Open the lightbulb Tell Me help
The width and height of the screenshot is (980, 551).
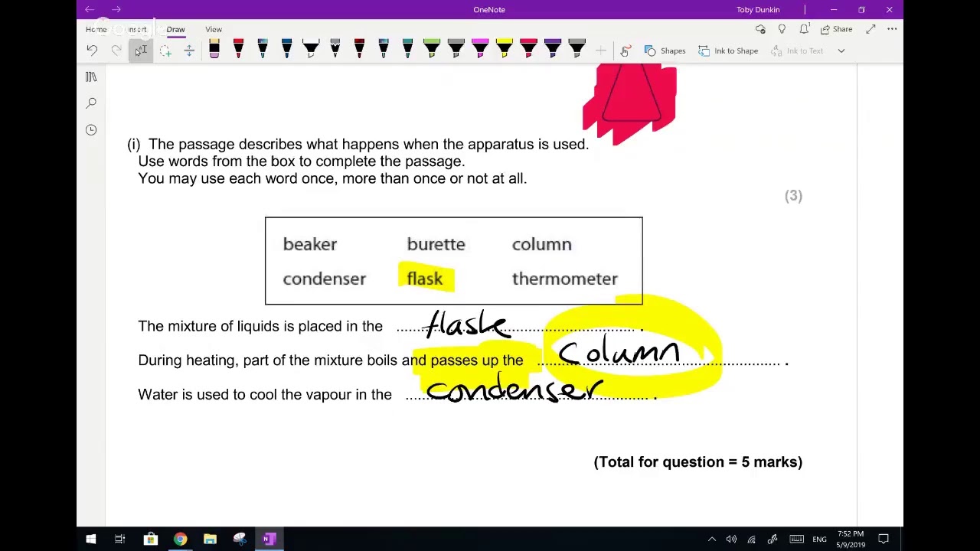click(782, 29)
